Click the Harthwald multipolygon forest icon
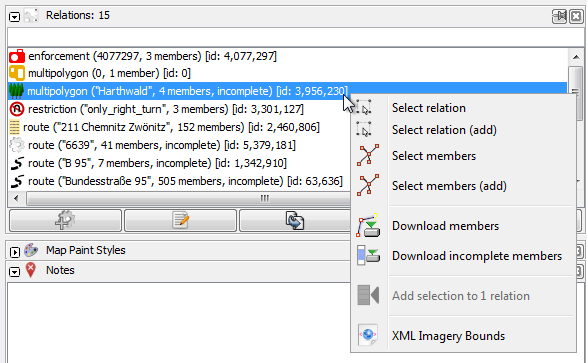This screenshot has width=588, height=363. tap(16, 91)
